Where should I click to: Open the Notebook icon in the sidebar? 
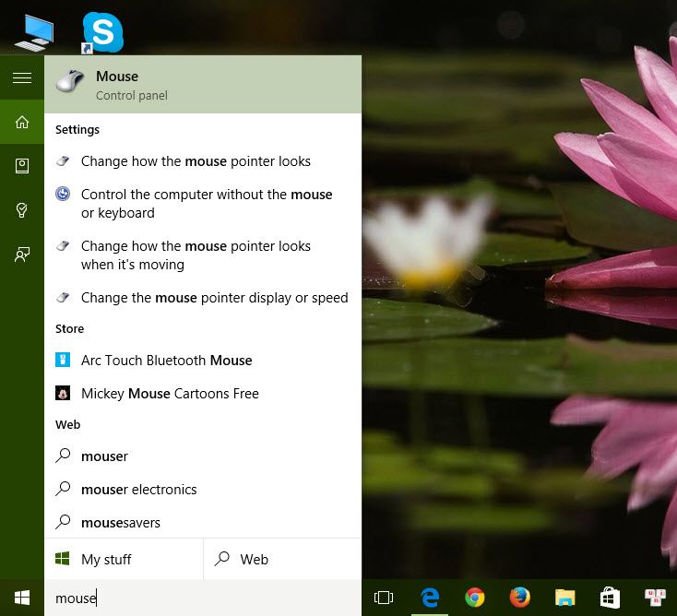[x=22, y=166]
